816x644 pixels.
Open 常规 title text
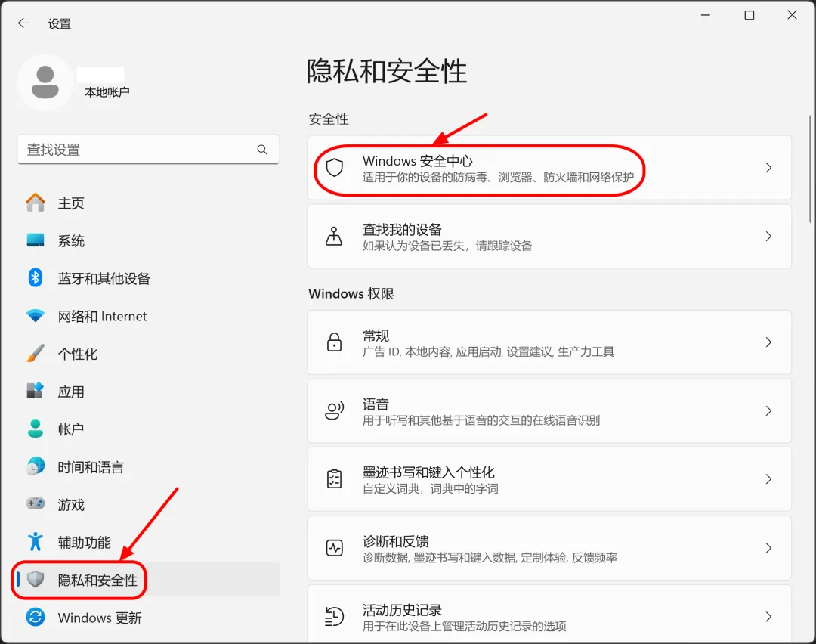(376, 336)
